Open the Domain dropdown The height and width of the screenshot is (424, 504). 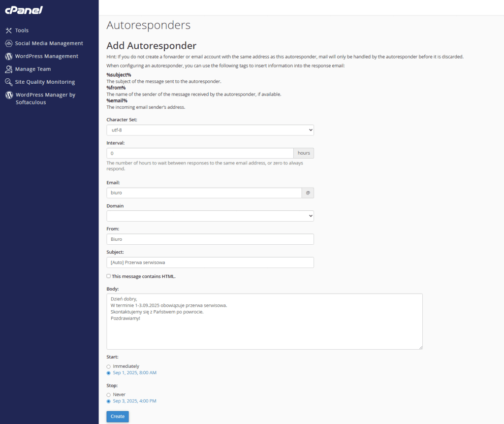point(210,216)
